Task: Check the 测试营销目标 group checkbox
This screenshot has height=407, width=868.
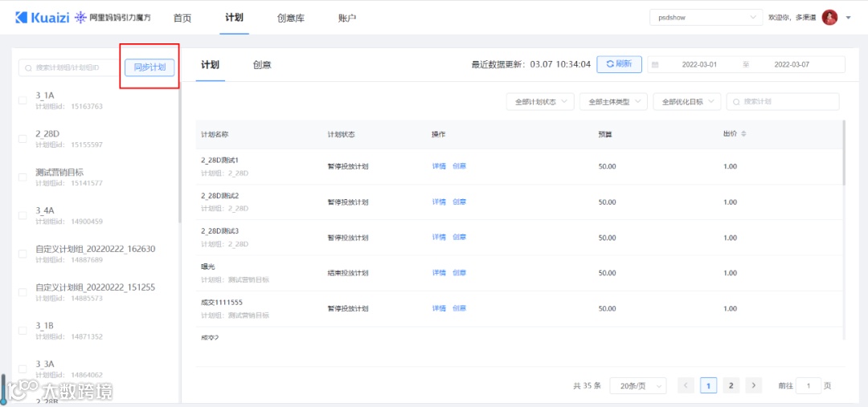Action: [23, 177]
